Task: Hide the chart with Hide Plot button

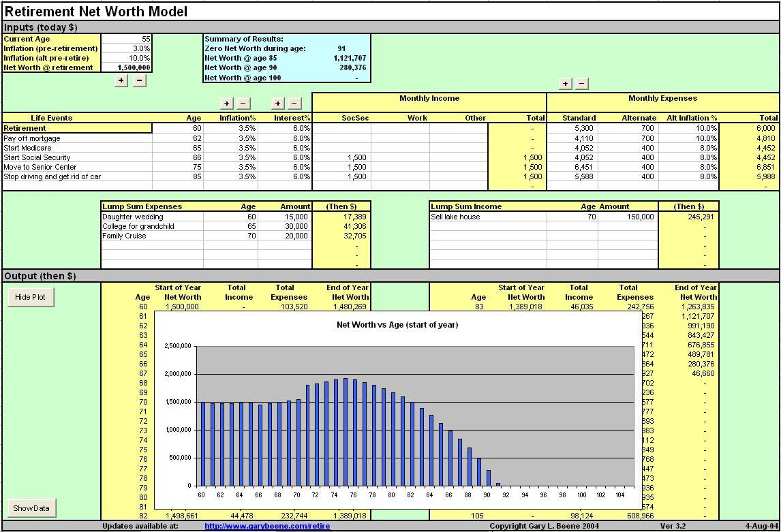Action: pos(31,298)
